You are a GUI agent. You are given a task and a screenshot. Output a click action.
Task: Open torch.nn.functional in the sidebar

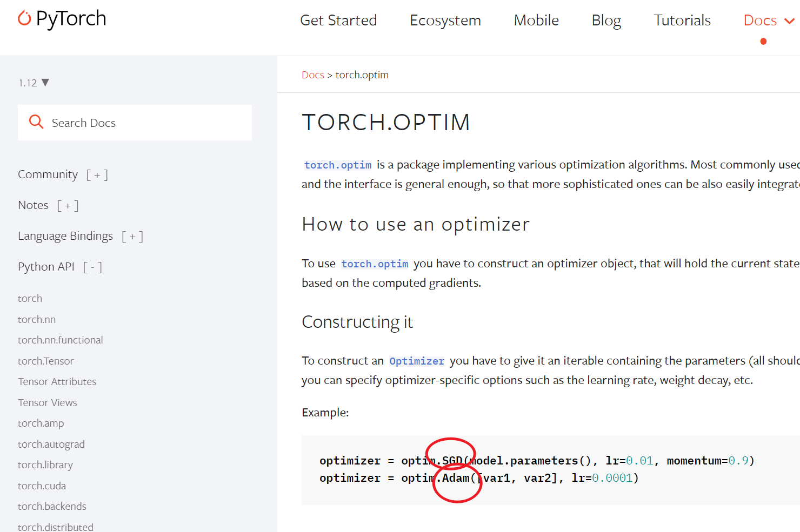(61, 340)
